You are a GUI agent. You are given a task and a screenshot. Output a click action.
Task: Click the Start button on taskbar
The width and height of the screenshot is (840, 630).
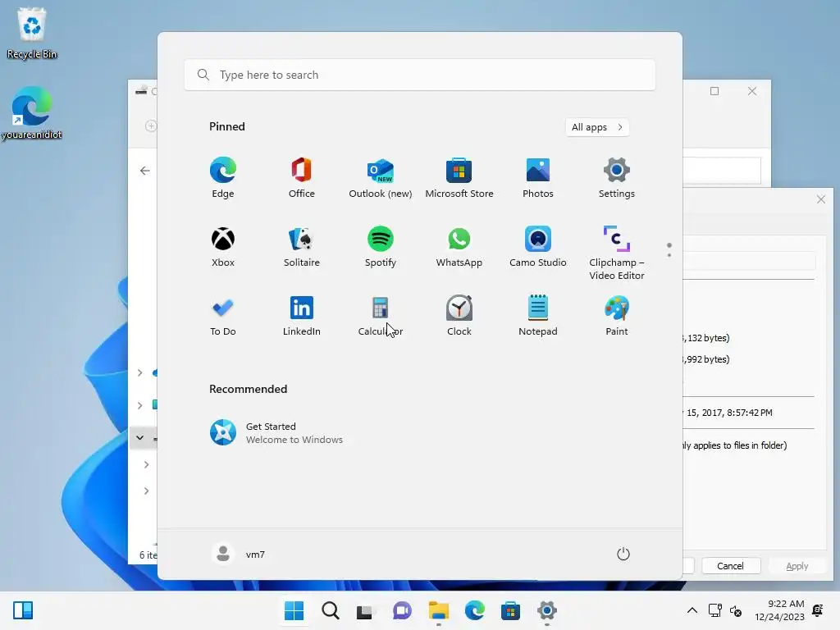tap(294, 610)
